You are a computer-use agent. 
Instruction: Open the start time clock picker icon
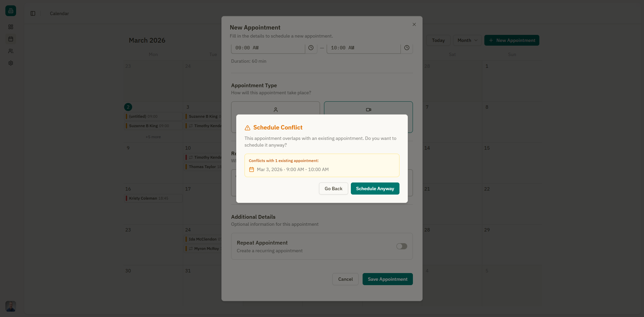[311, 48]
